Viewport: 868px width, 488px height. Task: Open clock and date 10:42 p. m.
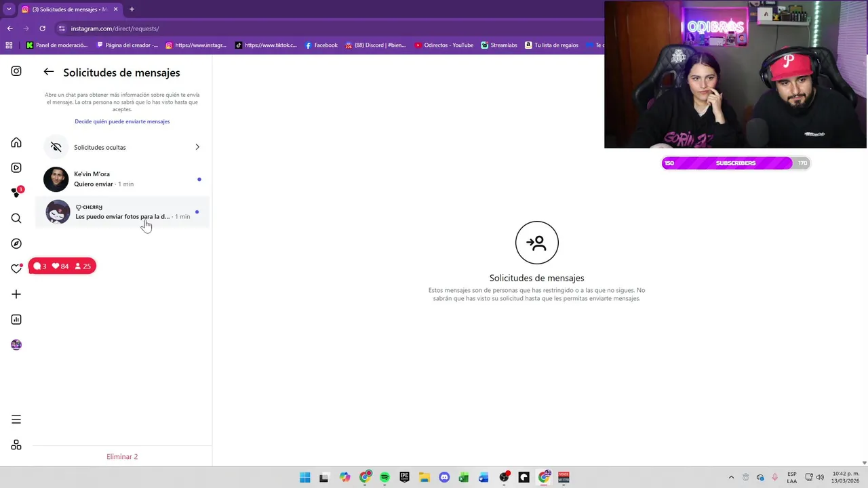[845, 477]
